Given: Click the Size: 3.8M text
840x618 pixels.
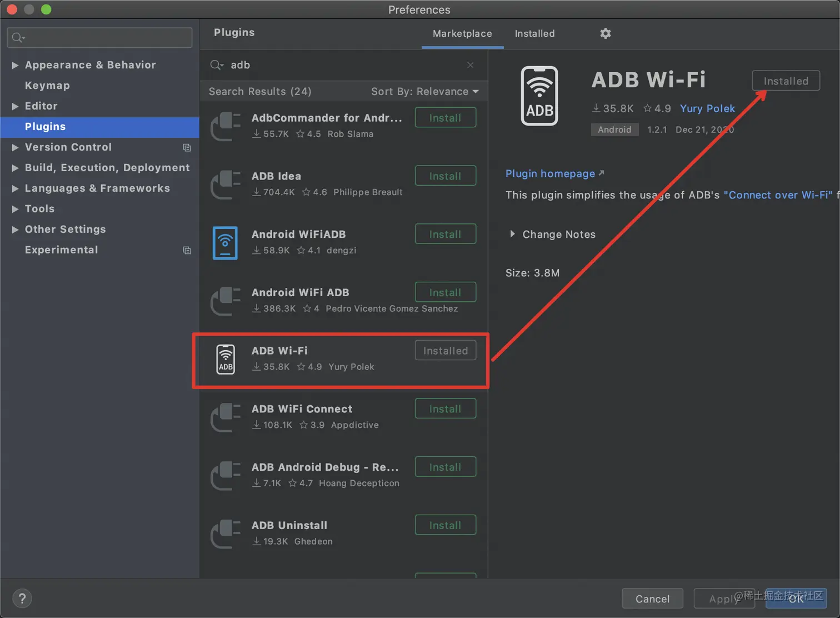Looking at the screenshot, I should (x=532, y=273).
